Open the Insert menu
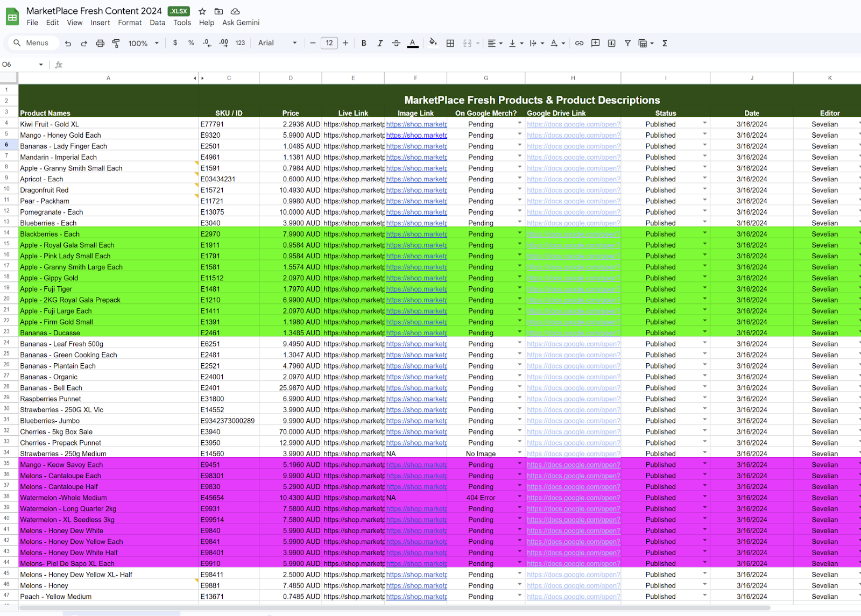This screenshot has width=861, height=616. [x=100, y=23]
